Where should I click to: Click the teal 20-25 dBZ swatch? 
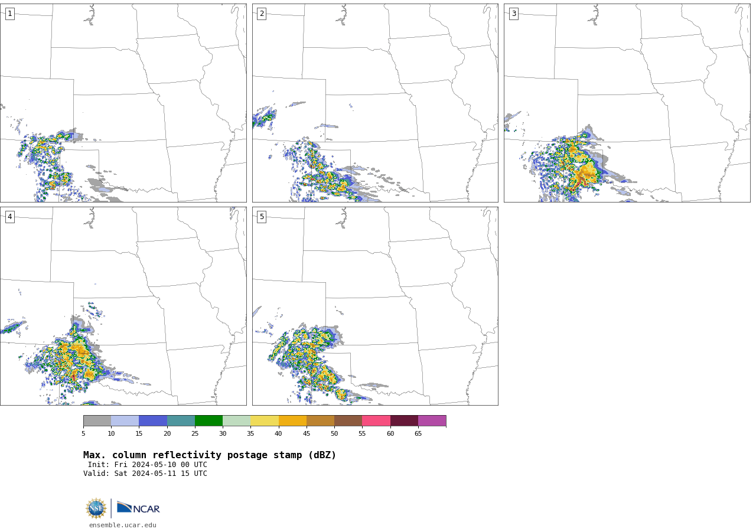point(181,420)
